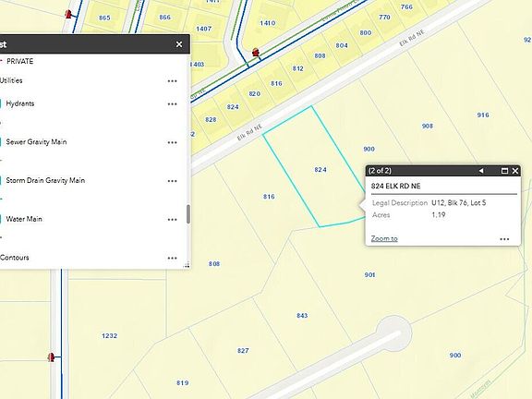The height and width of the screenshot is (399, 532).
Task: Click the fire hydrant on Loma Pinon
Action: 256,53
